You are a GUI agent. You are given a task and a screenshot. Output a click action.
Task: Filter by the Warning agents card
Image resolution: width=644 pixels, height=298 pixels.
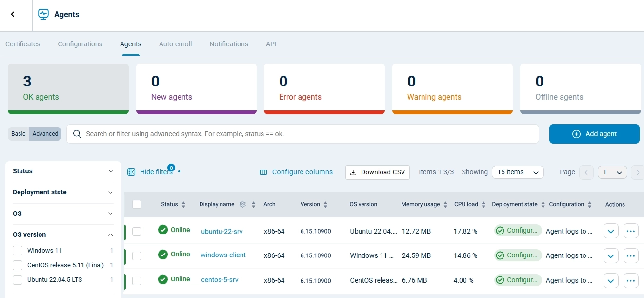tap(452, 89)
